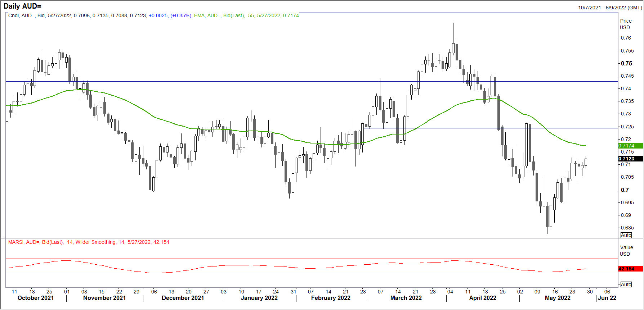Click the "May 2022" month label
644x310 pixels.
click(558, 298)
